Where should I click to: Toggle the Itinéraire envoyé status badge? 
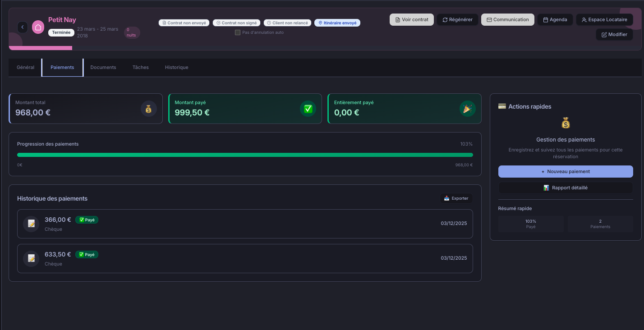(337, 23)
